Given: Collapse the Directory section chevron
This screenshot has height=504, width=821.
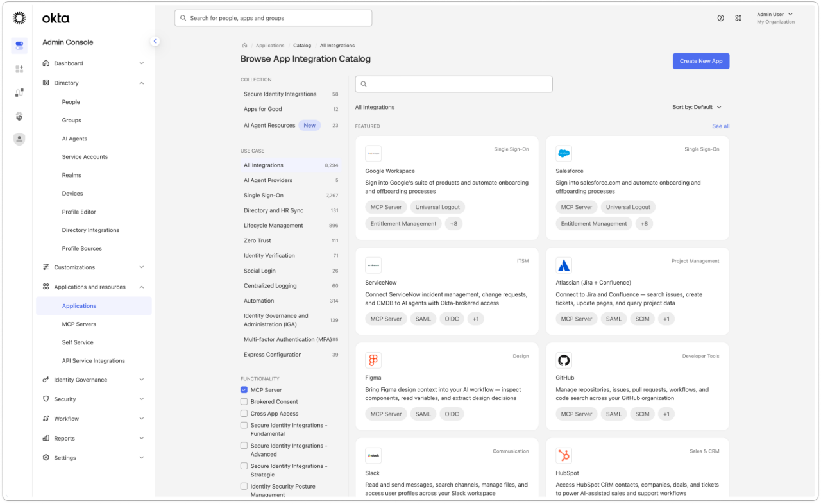Looking at the screenshot, I should tap(142, 83).
